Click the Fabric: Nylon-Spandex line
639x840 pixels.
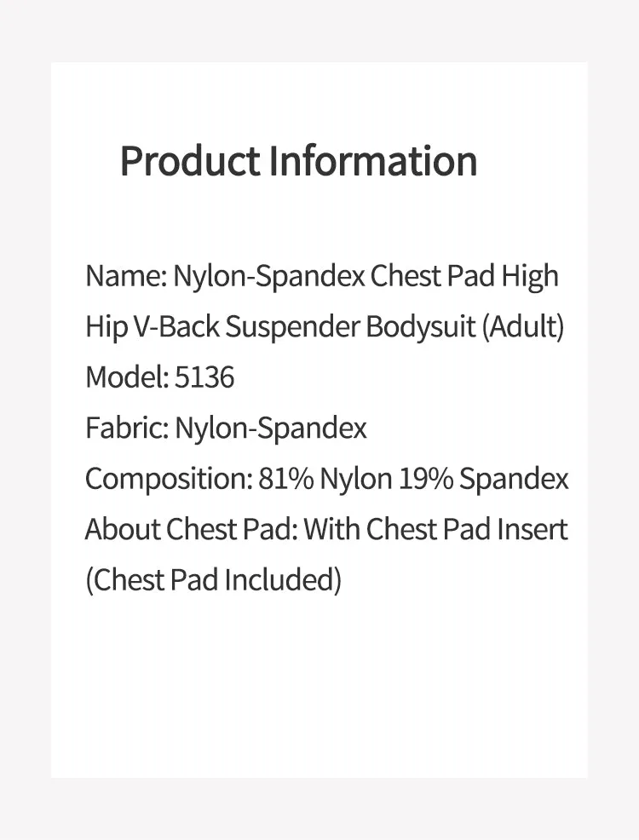226,429
